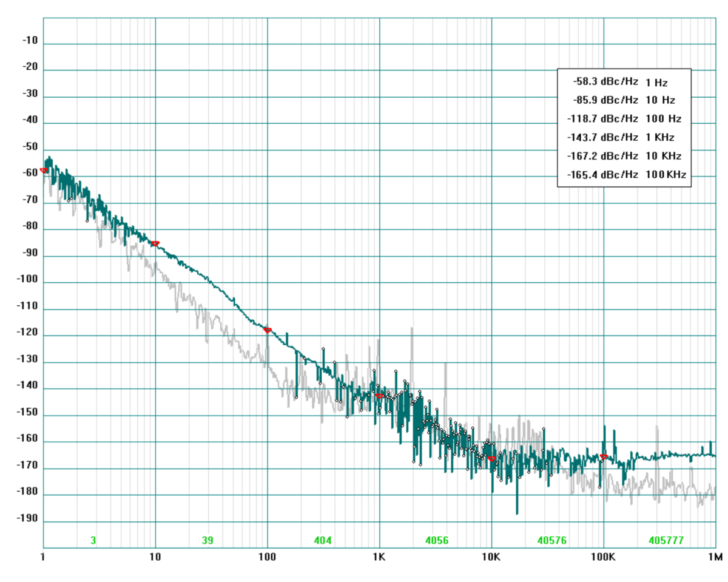This screenshot has height=582, width=728.
Task: Click the red marker at 10 Hz
Action: point(155,243)
